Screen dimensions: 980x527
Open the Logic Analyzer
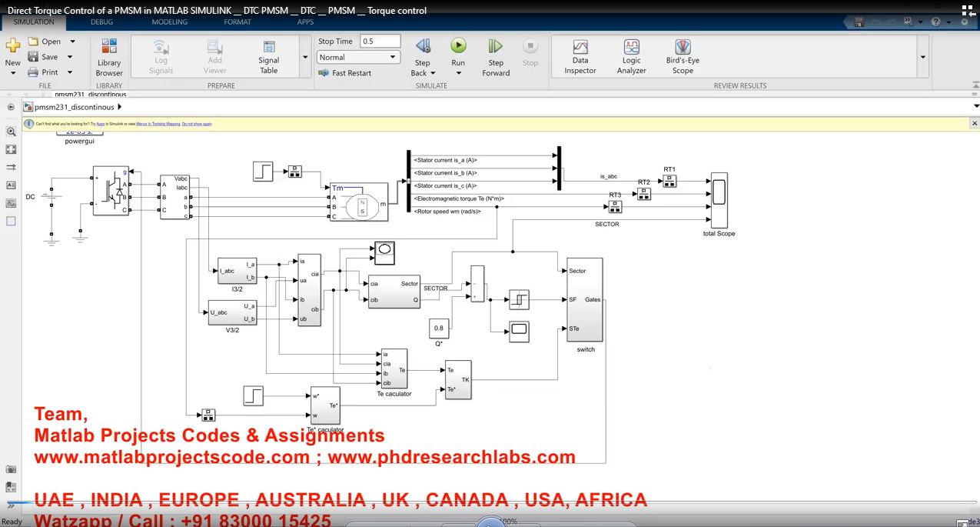point(632,58)
